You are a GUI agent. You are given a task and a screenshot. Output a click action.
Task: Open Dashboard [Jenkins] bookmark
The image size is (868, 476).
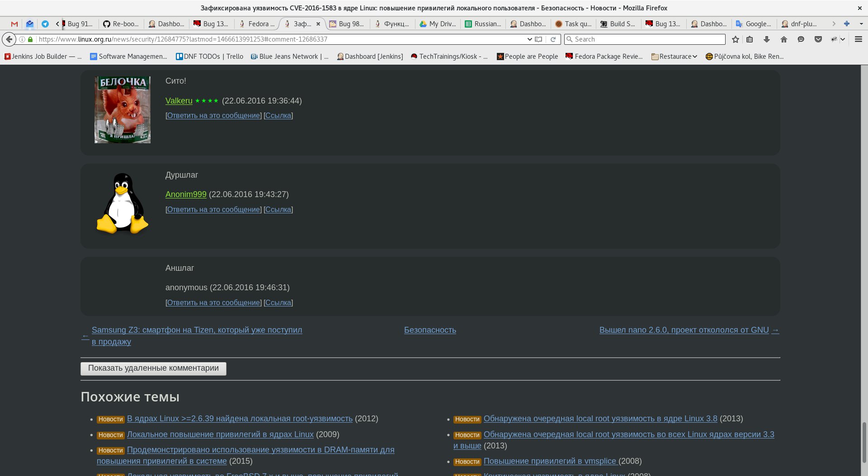370,57
